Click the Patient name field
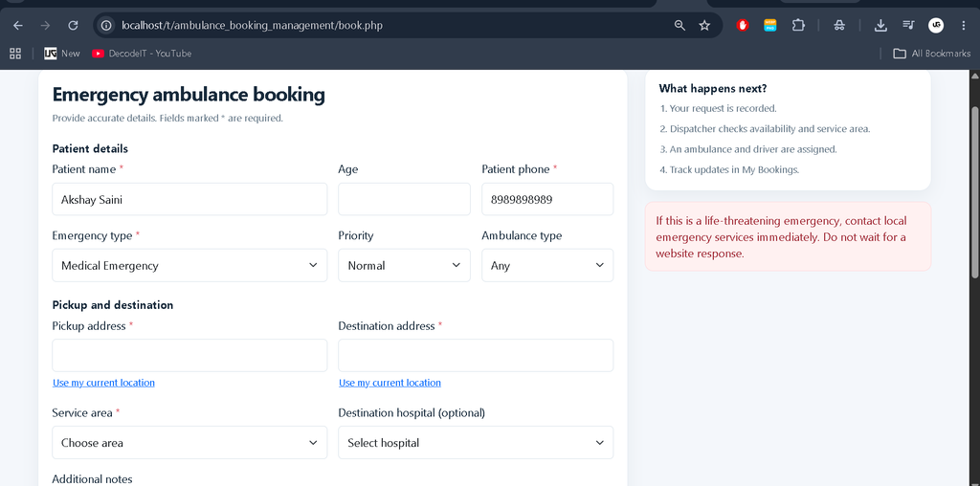This screenshot has width=980, height=486. (189, 199)
